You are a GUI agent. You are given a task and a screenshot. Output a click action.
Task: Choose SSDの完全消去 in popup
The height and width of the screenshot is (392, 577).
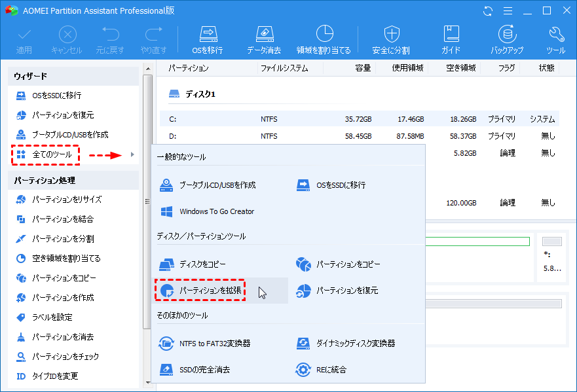(x=195, y=370)
